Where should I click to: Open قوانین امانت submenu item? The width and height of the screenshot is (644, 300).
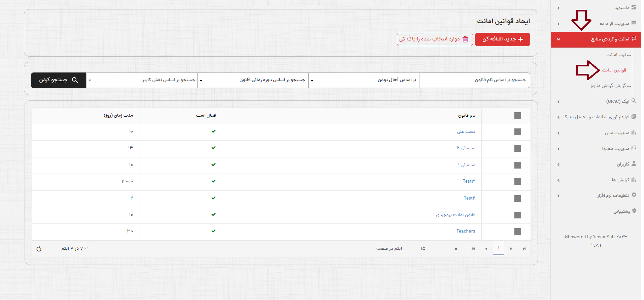pyautogui.click(x=614, y=70)
